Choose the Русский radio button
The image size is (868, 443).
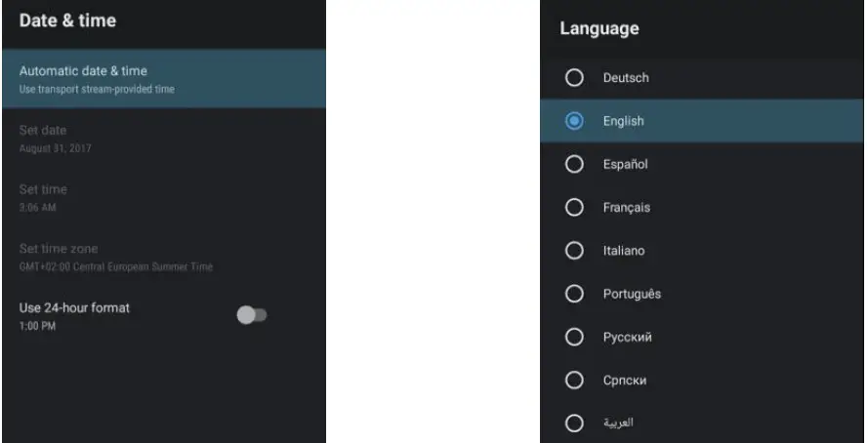tap(575, 337)
